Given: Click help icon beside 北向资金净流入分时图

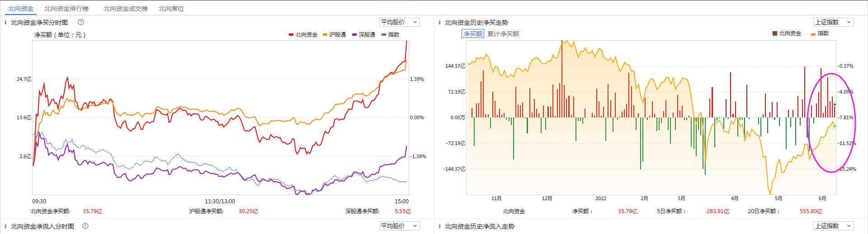Looking at the screenshot, I should [85, 226].
